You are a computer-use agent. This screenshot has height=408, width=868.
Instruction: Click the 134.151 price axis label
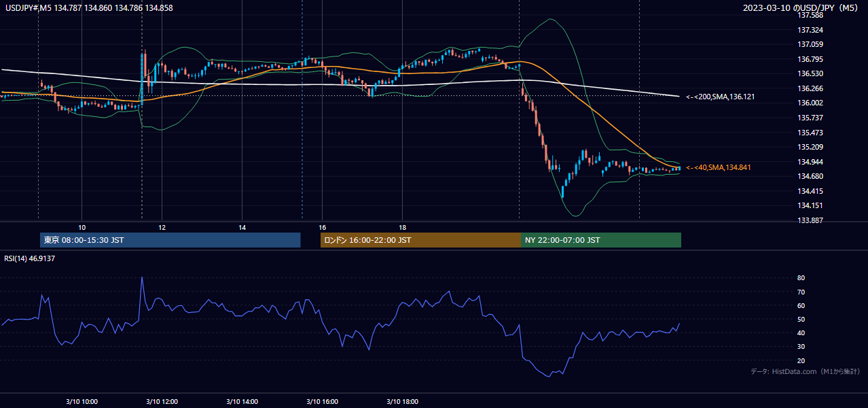tap(811, 205)
